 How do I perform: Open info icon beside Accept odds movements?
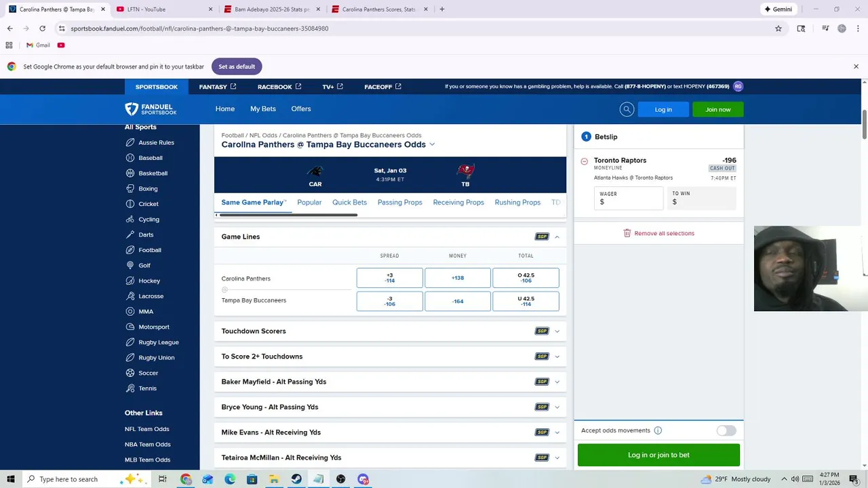(x=658, y=430)
